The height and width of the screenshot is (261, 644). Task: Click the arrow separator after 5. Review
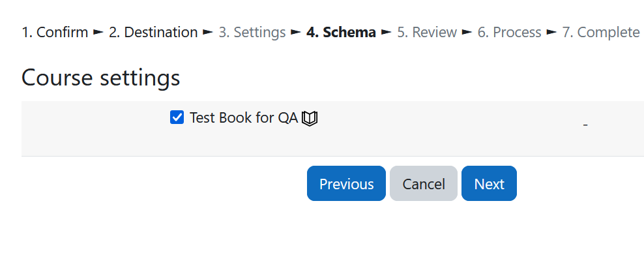pyautogui.click(x=467, y=32)
